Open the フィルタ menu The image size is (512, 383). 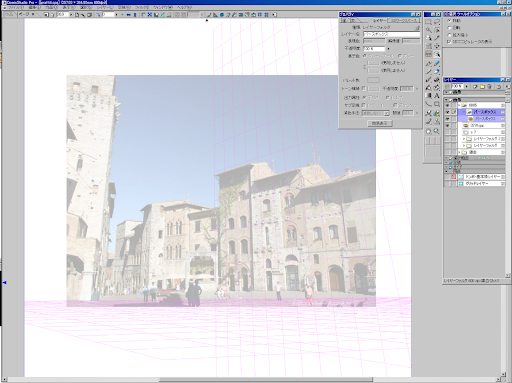[142, 7]
